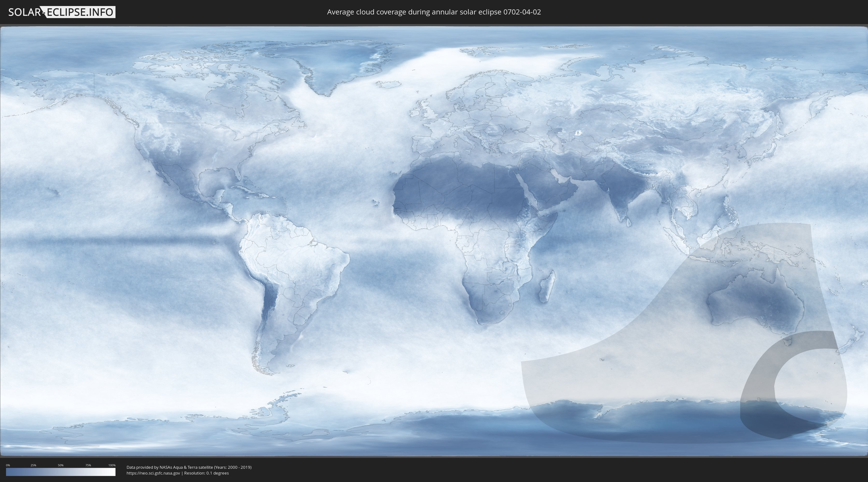Click the cloud coverage eclipse title text

tap(434, 12)
